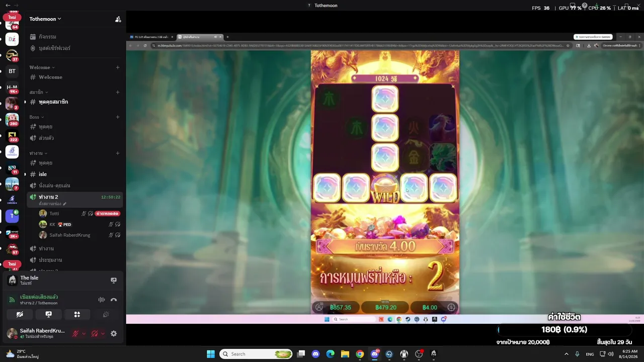Undeafen the headphones in the user panel
The height and width of the screenshot is (362, 644).
95,333
